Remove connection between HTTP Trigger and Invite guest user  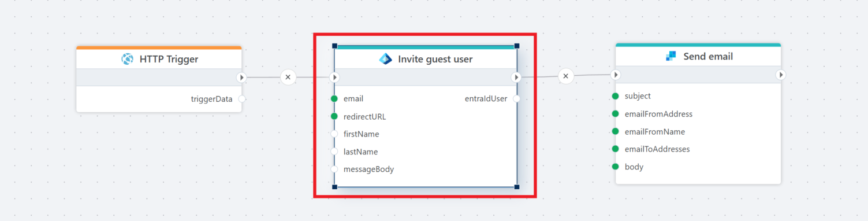[x=288, y=77]
